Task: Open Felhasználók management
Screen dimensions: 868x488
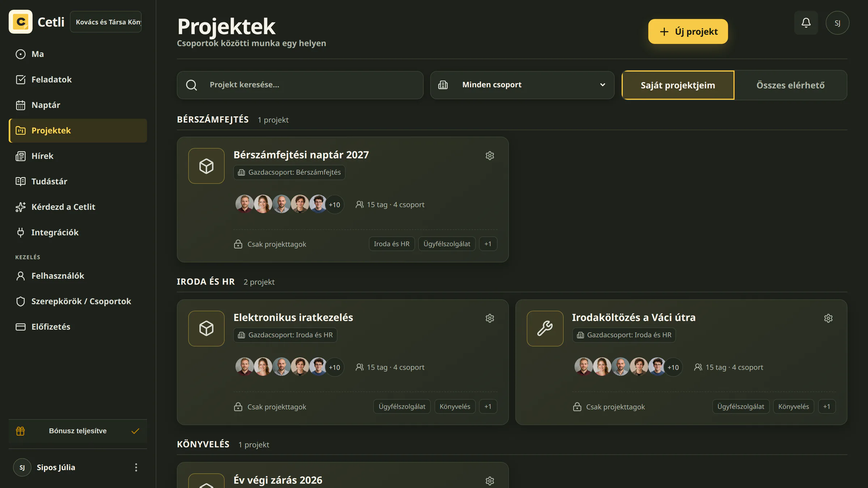Action: (78, 276)
